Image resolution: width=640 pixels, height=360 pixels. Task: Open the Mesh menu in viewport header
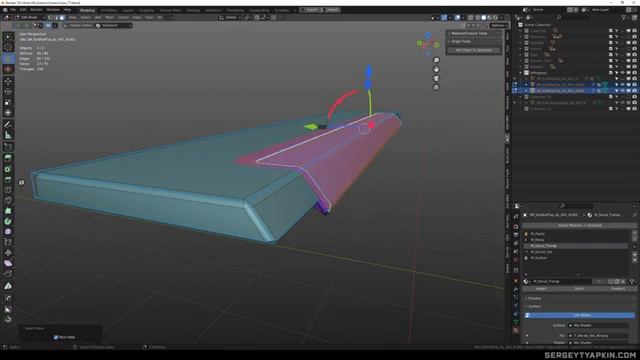tap(109, 18)
